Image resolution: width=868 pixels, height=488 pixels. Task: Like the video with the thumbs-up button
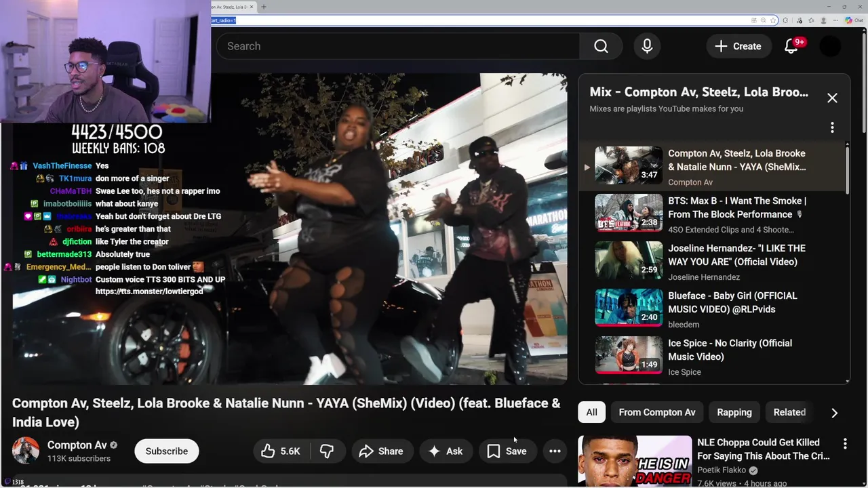pos(281,451)
